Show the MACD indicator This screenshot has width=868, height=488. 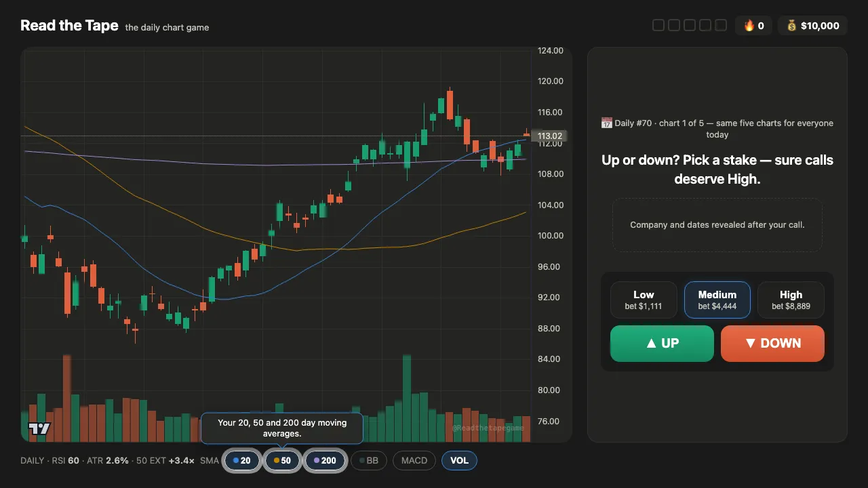click(x=414, y=461)
